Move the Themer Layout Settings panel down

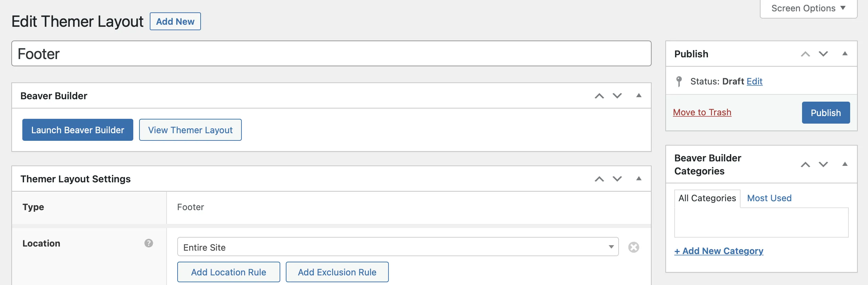[617, 179]
